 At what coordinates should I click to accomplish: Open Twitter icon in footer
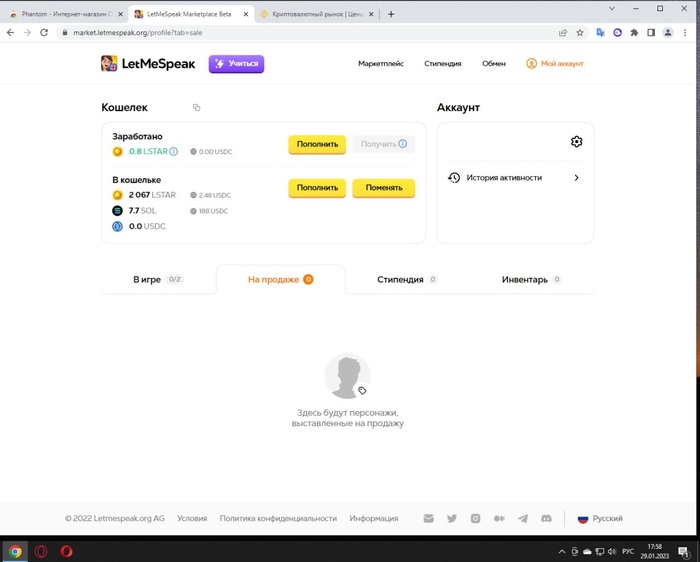pyautogui.click(x=452, y=518)
